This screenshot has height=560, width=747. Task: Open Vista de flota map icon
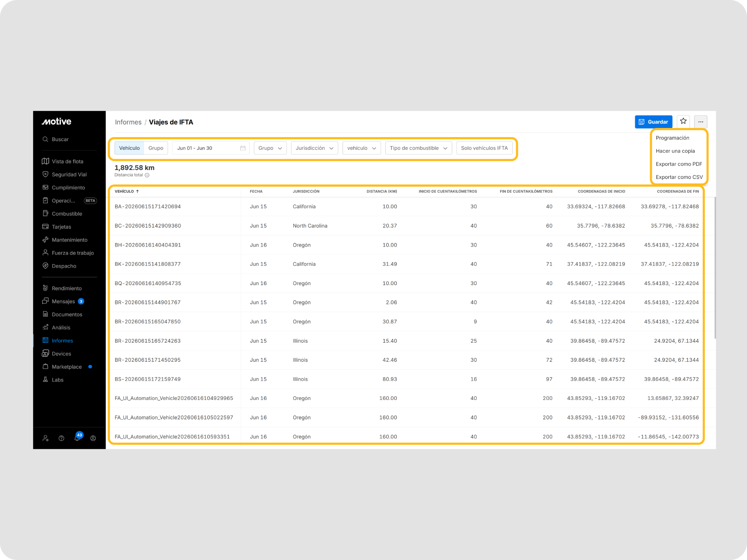pyautogui.click(x=45, y=161)
